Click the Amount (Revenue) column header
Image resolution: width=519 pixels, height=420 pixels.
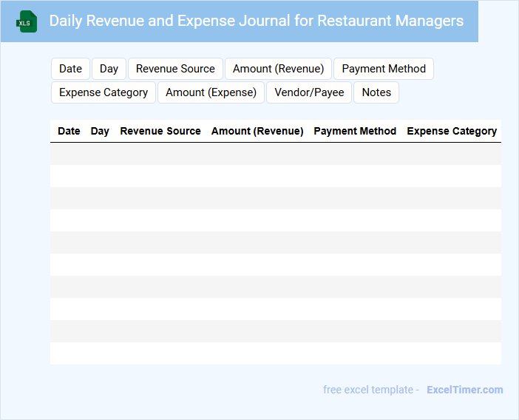tap(257, 131)
